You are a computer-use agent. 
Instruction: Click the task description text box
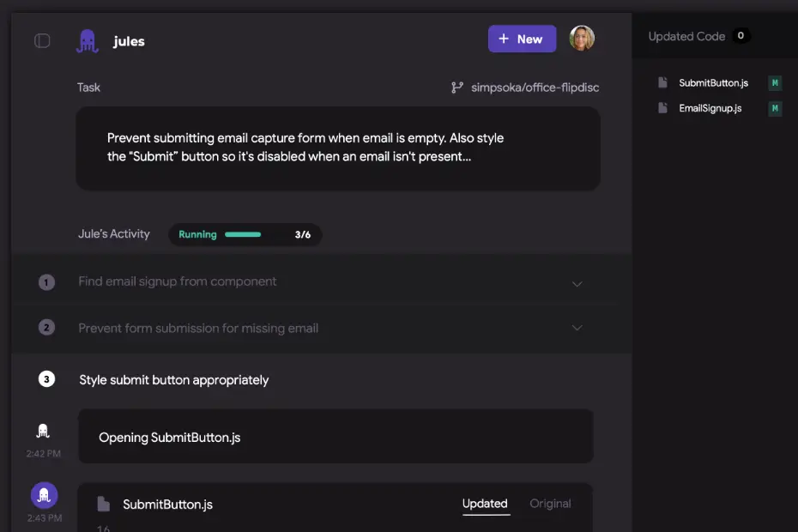(x=337, y=148)
